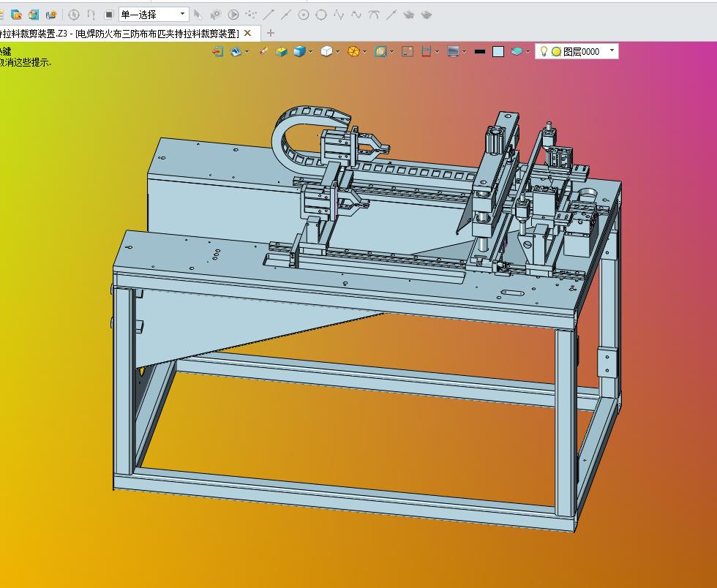The image size is (717, 588).
Task: Click the orange faceted gem icon
Action: 353,52
